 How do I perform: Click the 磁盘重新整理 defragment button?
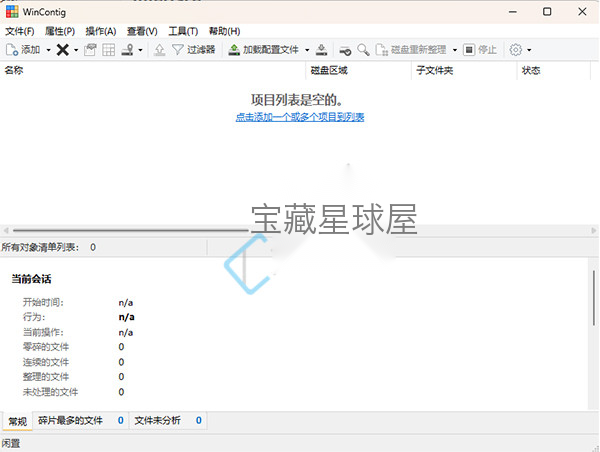pos(411,50)
